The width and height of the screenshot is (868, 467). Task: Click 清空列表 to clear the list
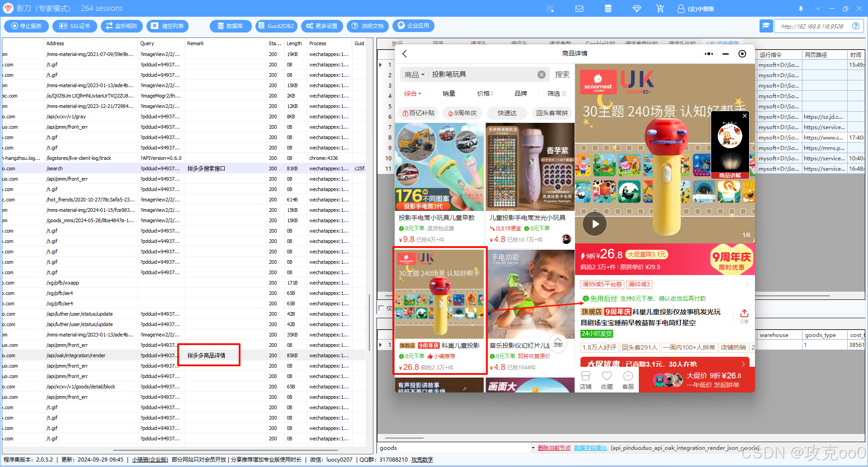(x=167, y=26)
